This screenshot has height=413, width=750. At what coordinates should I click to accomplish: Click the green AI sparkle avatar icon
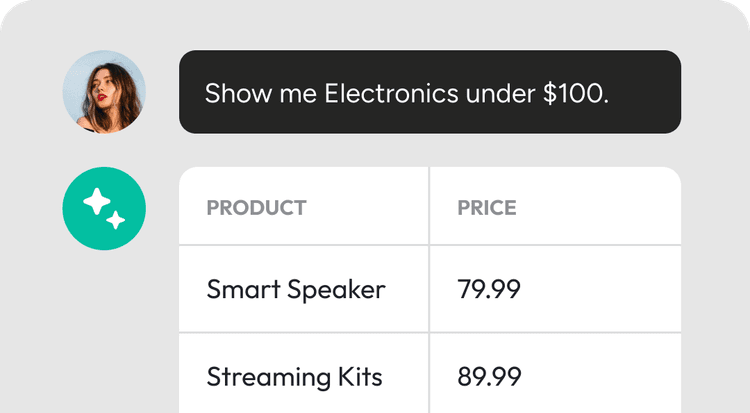(104, 209)
